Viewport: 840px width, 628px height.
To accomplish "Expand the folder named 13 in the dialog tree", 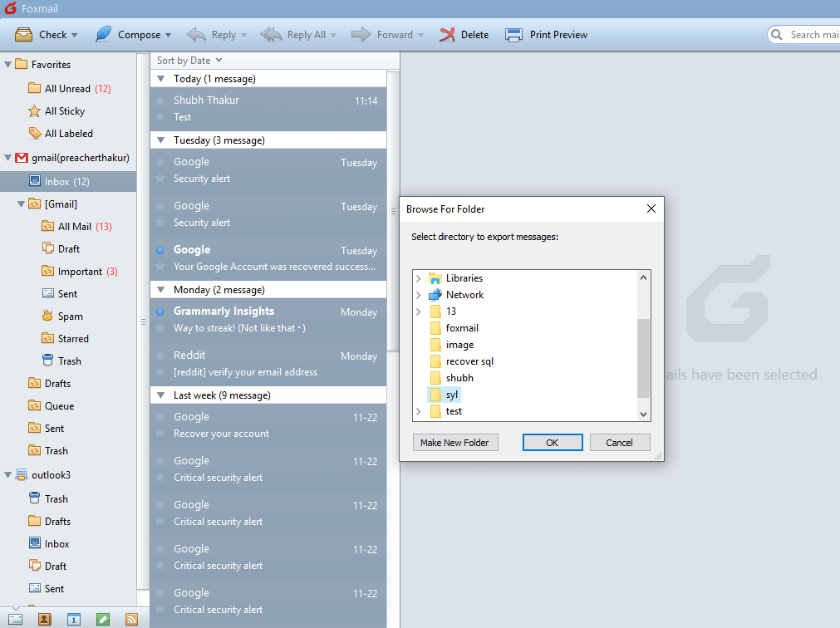I will pyautogui.click(x=418, y=312).
